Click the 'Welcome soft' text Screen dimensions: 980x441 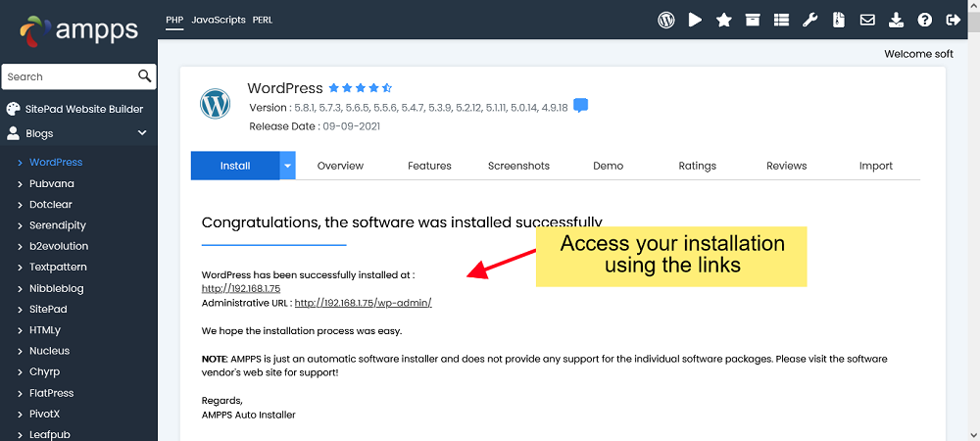(x=919, y=54)
